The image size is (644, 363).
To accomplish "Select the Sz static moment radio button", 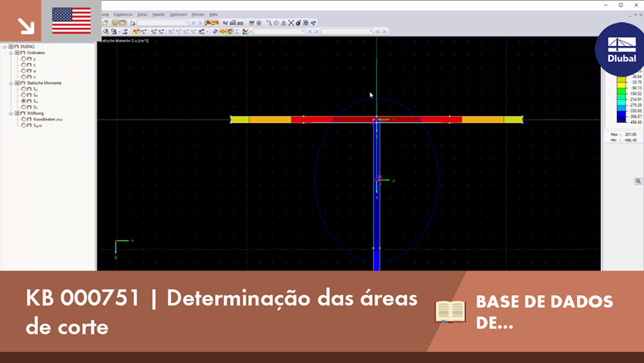I will [x=24, y=95].
